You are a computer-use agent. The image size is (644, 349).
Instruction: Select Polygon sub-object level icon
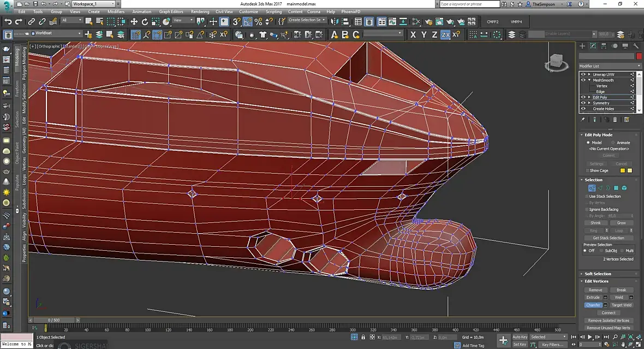[616, 188]
